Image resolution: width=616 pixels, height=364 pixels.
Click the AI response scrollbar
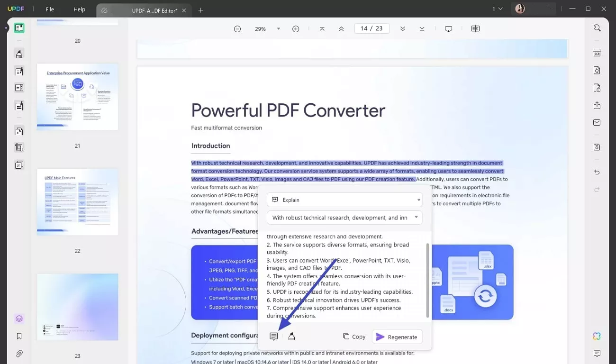[x=427, y=281]
